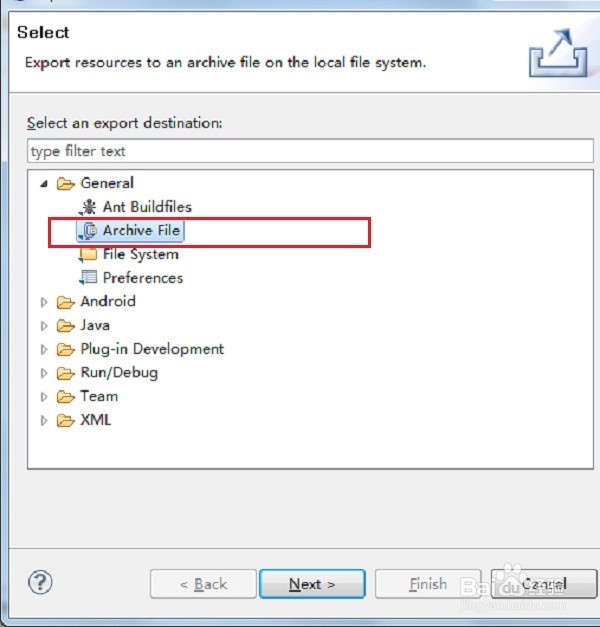Click the type filter text field
600x627 pixels.
(310, 152)
